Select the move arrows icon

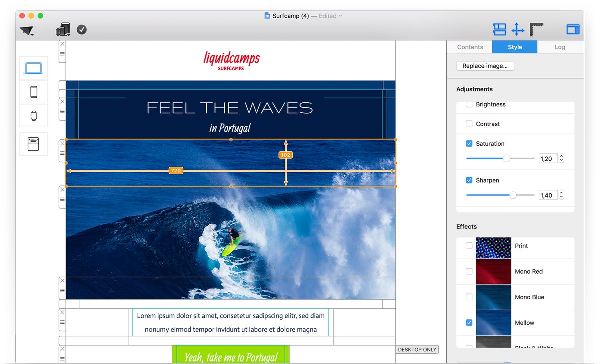[x=518, y=30]
